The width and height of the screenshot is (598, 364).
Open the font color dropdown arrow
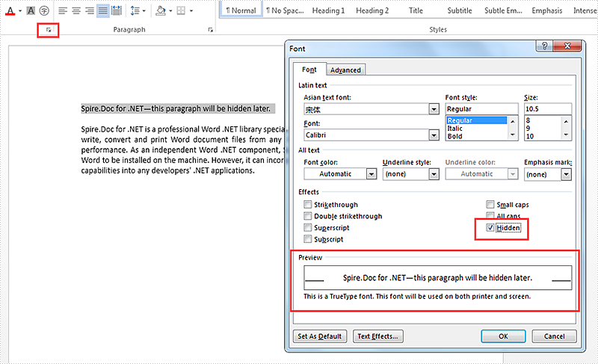tap(20, 10)
